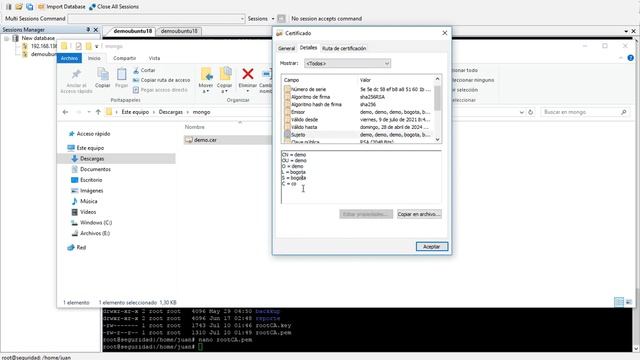Click Aceptar to close certificate dialog
Viewport: 640px width, 360px height.
pyautogui.click(x=432, y=247)
